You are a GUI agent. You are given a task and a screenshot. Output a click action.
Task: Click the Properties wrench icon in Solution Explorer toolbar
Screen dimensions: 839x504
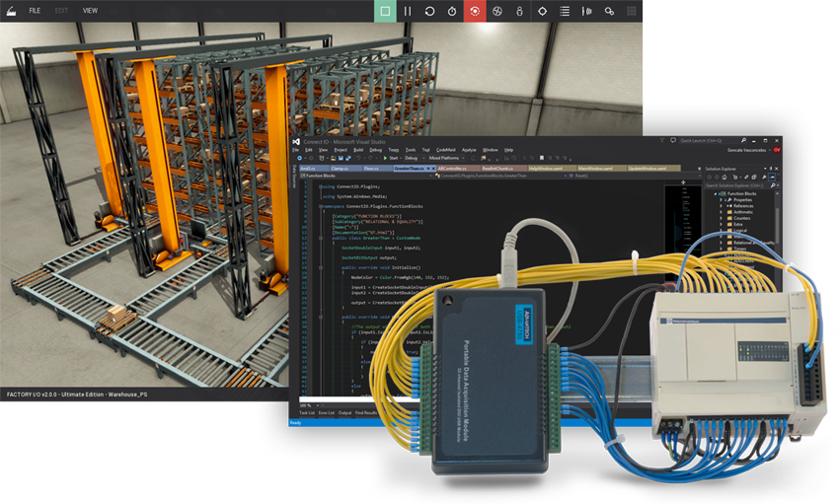click(x=764, y=177)
